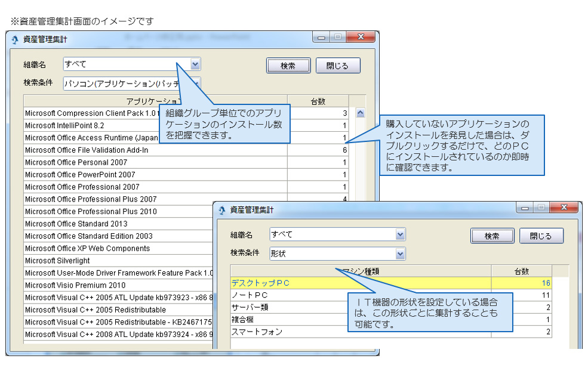Click the maximize button of the rear 資産管理集計 window
Viewport: 588px width, 371px height.
pyautogui.click(x=338, y=37)
